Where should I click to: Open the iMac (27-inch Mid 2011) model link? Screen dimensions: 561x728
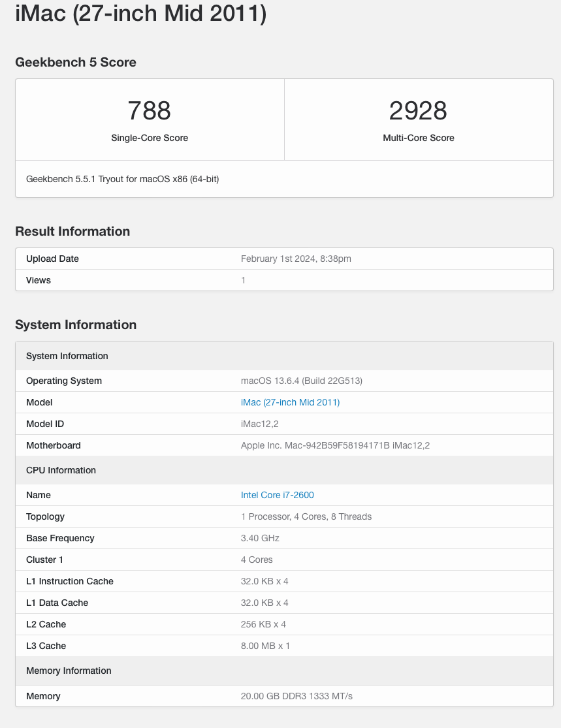pyautogui.click(x=290, y=403)
